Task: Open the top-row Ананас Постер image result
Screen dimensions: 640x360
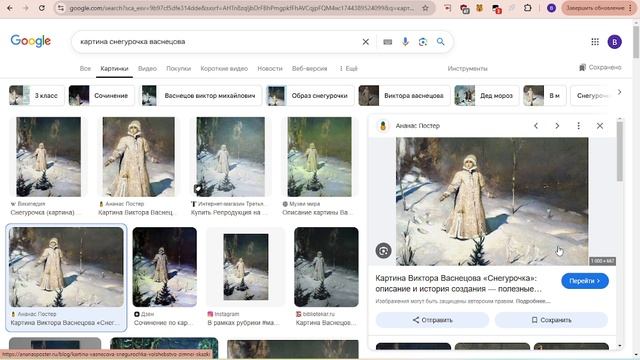Action: coord(138,157)
